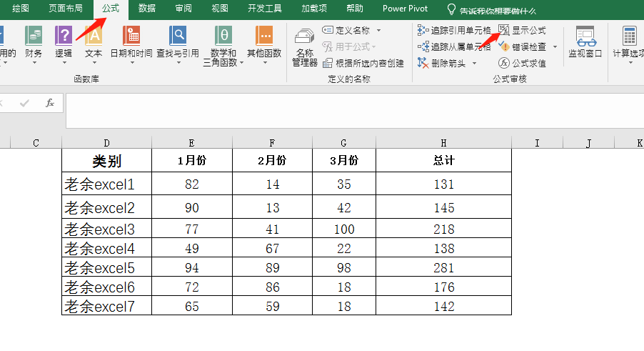Image resolution: width=644 pixels, height=351 pixels.
Task: Open the 名称管理器 name manager
Action: tap(304, 47)
